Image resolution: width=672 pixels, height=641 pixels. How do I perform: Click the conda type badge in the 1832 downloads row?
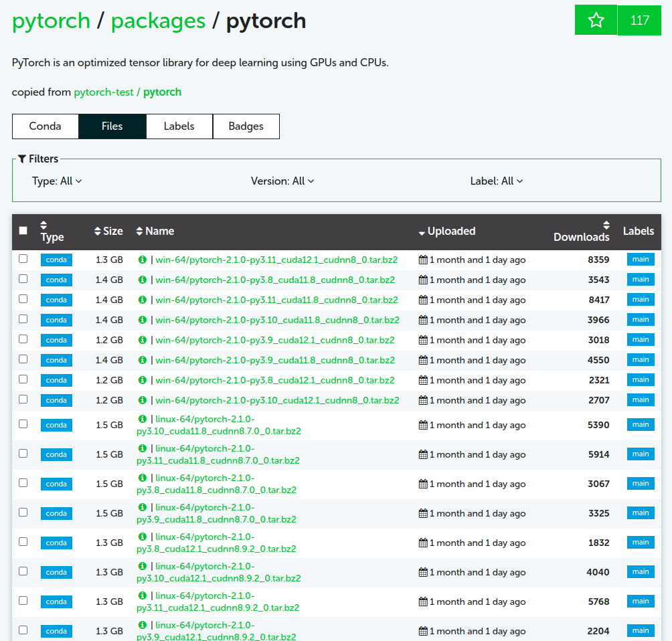pyautogui.click(x=56, y=543)
